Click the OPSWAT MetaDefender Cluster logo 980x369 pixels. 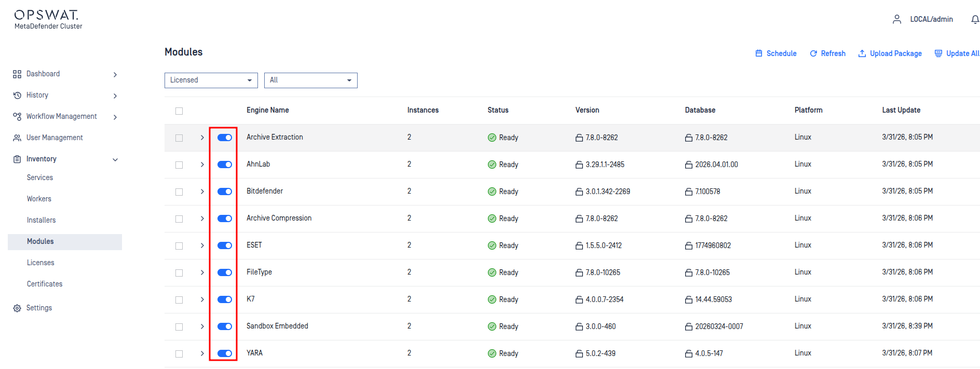(48, 19)
